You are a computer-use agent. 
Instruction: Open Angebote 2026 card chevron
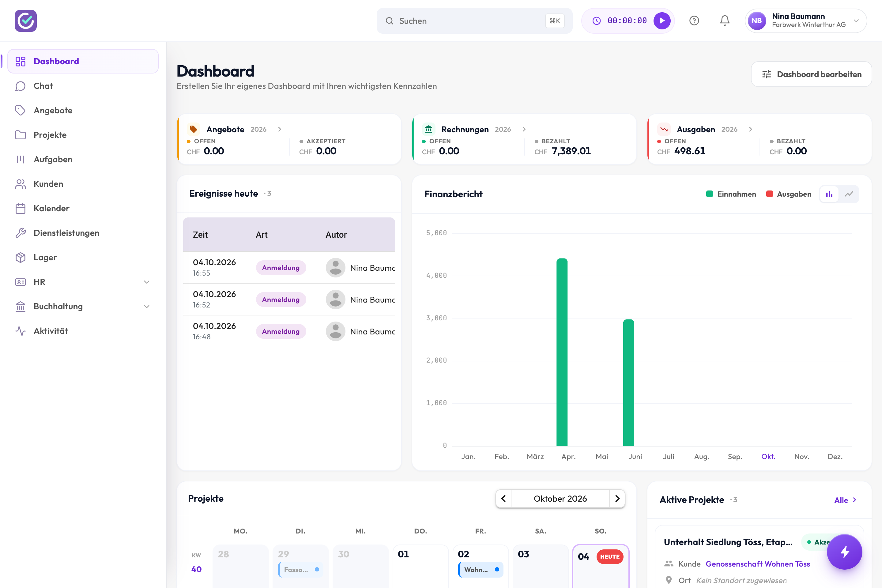tap(280, 129)
